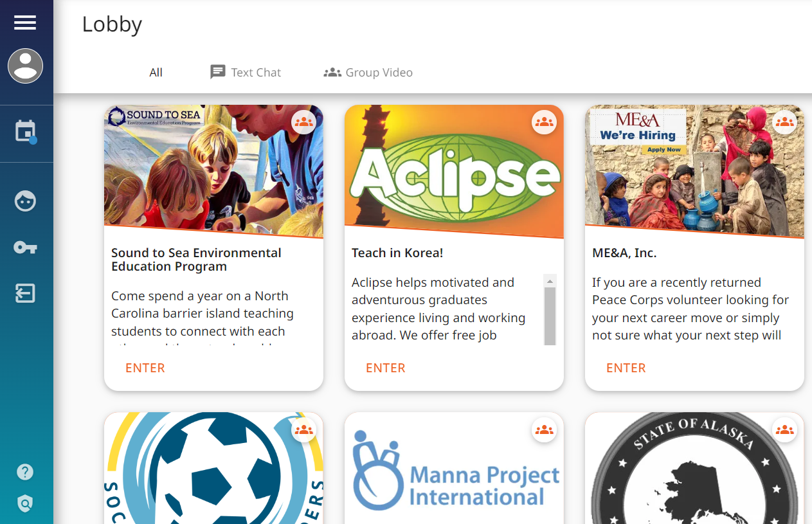Click the privacy shield icon
Screen dimensions: 812x524
tap(25, 503)
